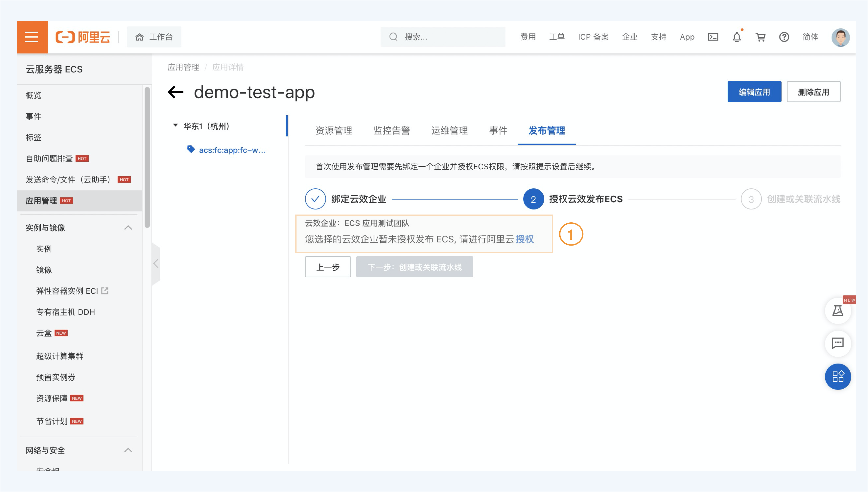Open 实例 under 实例与镜像
The image size is (868, 492).
(x=44, y=249)
